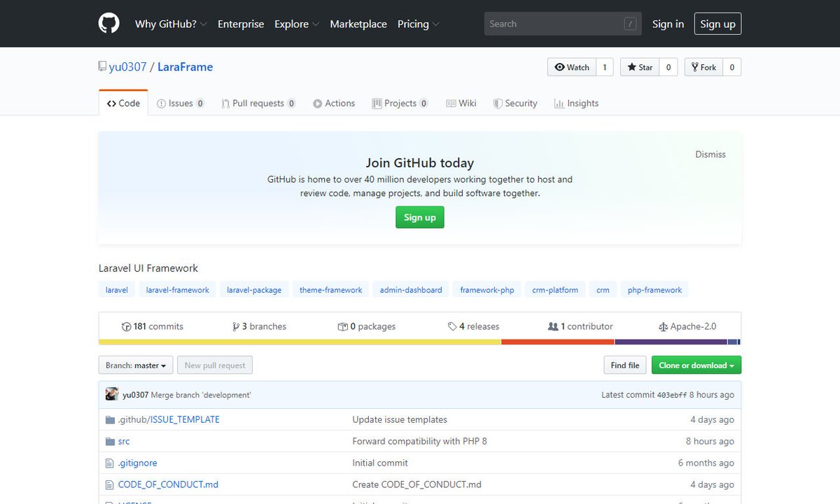
Task: Open the Why GitHub? dropdown menu
Action: coord(171,24)
